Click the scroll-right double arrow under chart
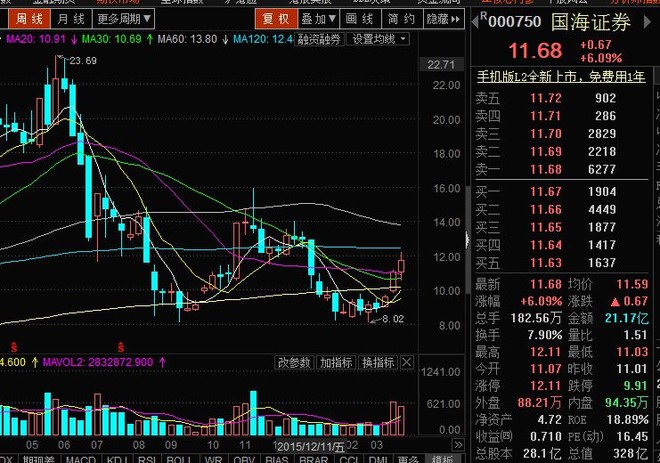This screenshot has height=463, width=660. (458, 444)
